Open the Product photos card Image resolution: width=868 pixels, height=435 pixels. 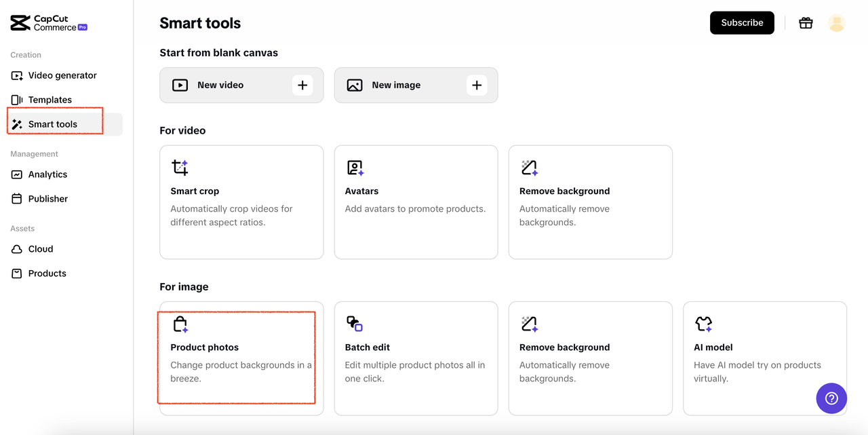pyautogui.click(x=241, y=358)
